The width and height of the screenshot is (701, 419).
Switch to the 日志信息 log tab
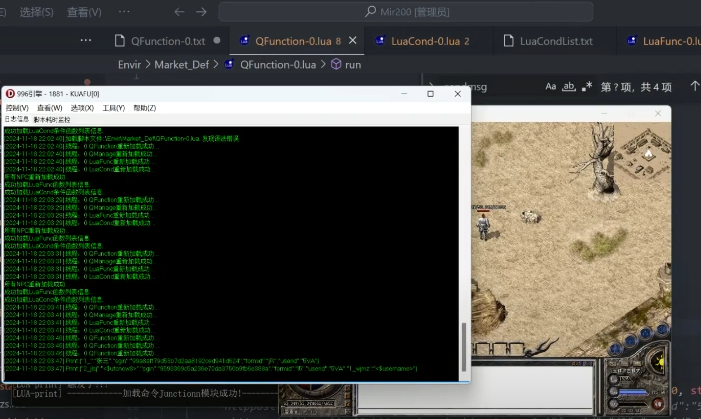[16, 118]
